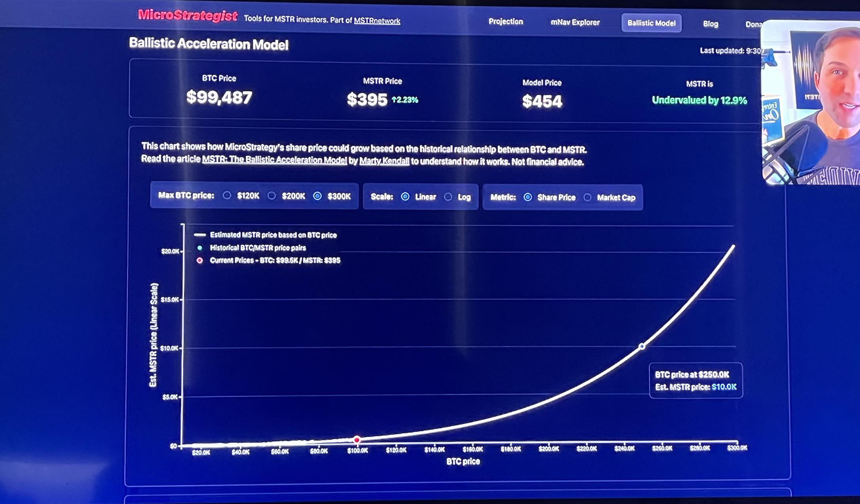Click the BTC price axis title

[x=463, y=461]
